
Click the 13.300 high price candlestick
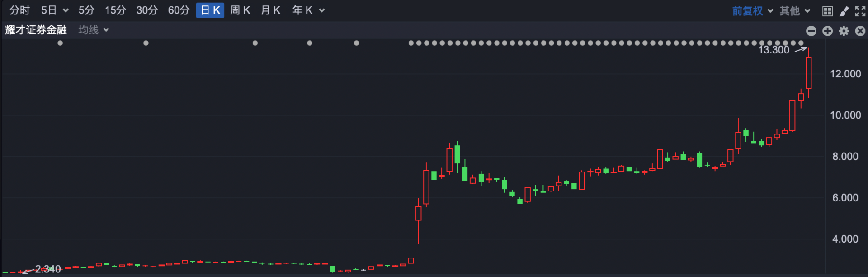[x=808, y=73]
